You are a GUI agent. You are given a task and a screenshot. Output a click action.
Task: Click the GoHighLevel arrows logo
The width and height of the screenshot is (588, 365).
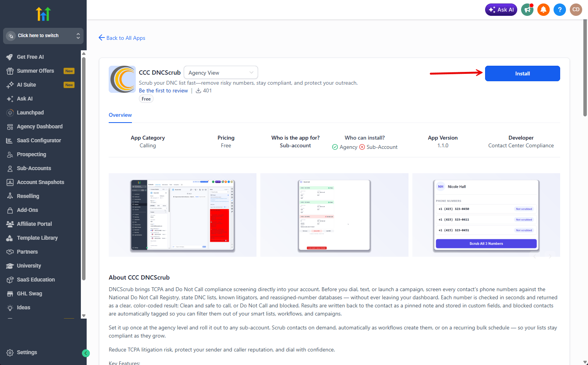click(43, 14)
